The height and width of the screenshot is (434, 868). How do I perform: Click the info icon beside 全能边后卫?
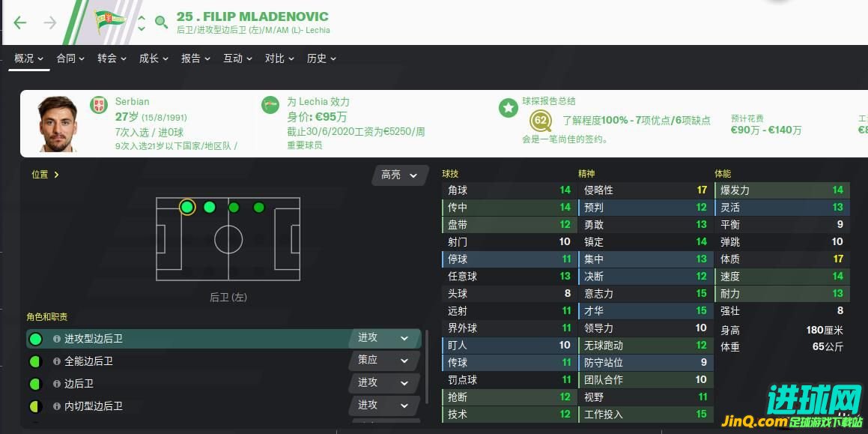(56, 361)
